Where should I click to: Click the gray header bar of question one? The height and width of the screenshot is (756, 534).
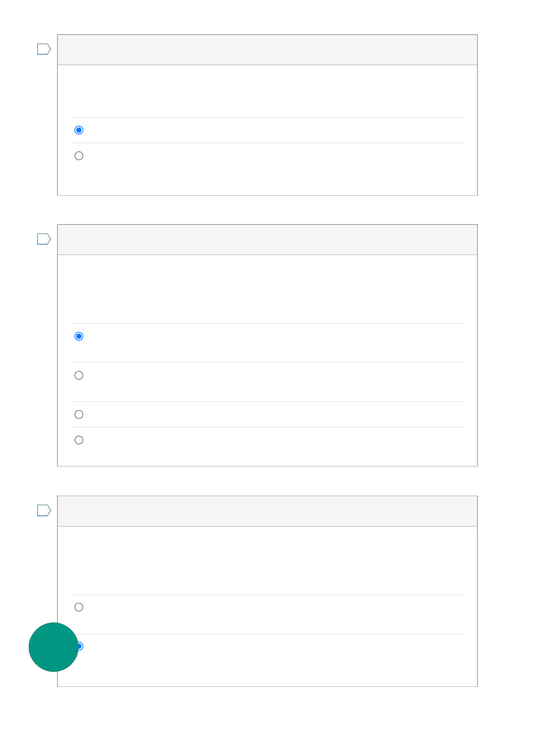(267, 50)
